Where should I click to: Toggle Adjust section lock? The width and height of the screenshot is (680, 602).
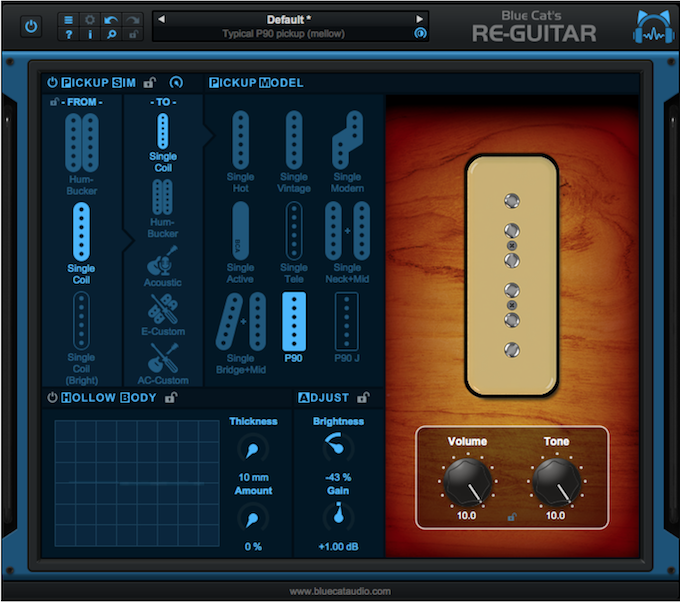point(363,397)
